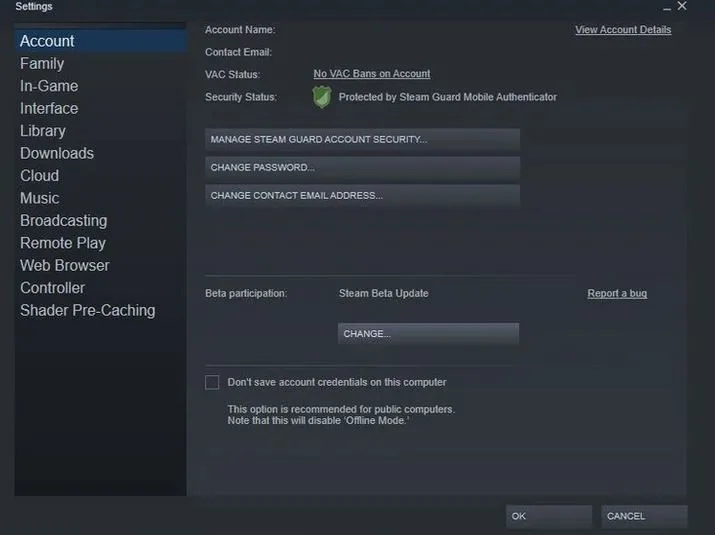Close the Settings window
Viewport: 715px width, 535px height.
click(x=682, y=6)
